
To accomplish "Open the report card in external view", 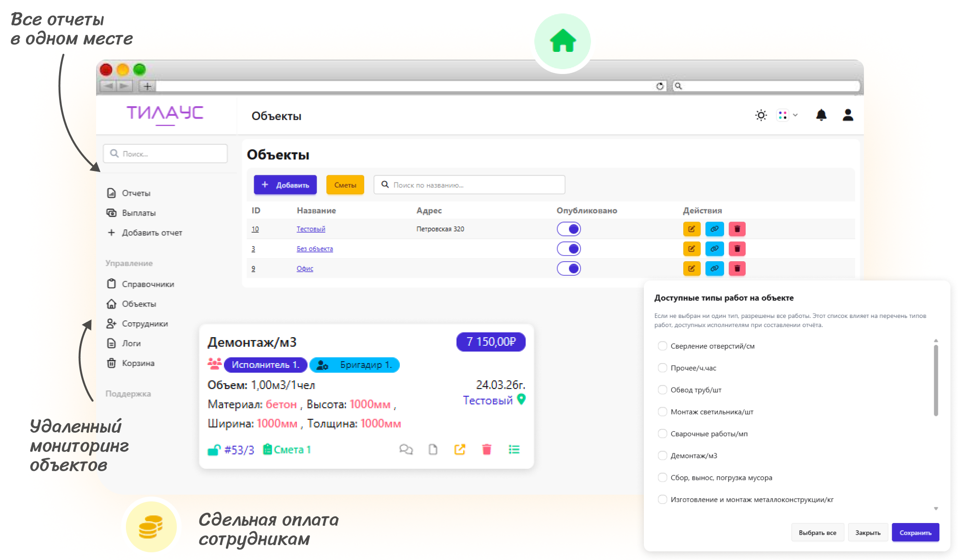I will [460, 450].
